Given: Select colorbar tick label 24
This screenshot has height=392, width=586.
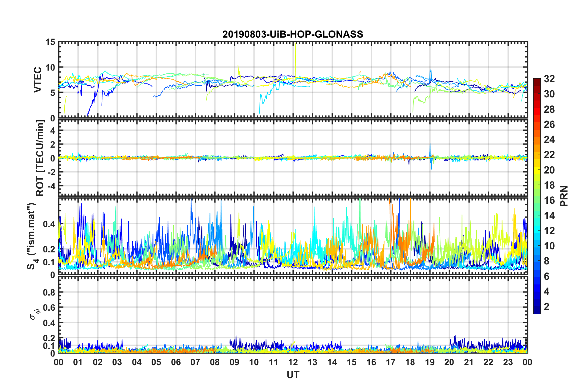Looking at the screenshot, I should (549, 140).
